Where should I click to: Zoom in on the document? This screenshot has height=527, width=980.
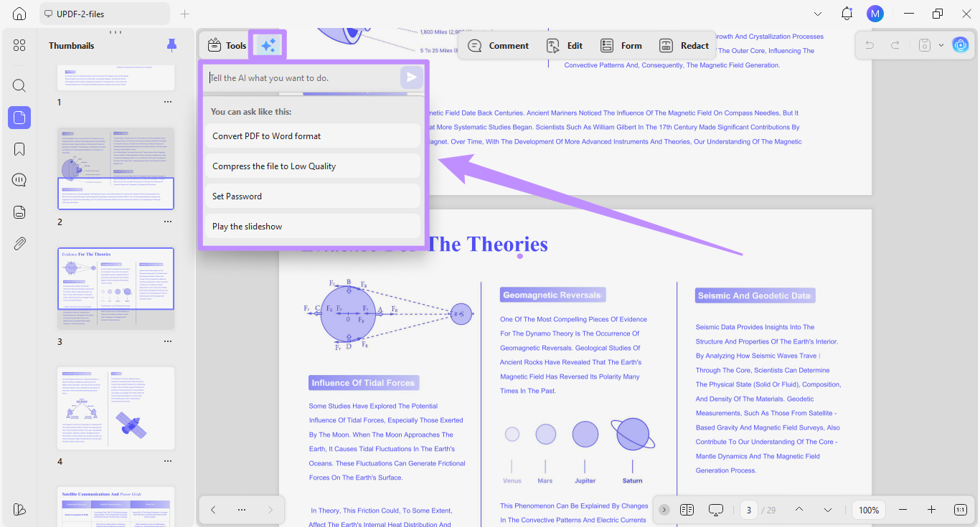931,510
